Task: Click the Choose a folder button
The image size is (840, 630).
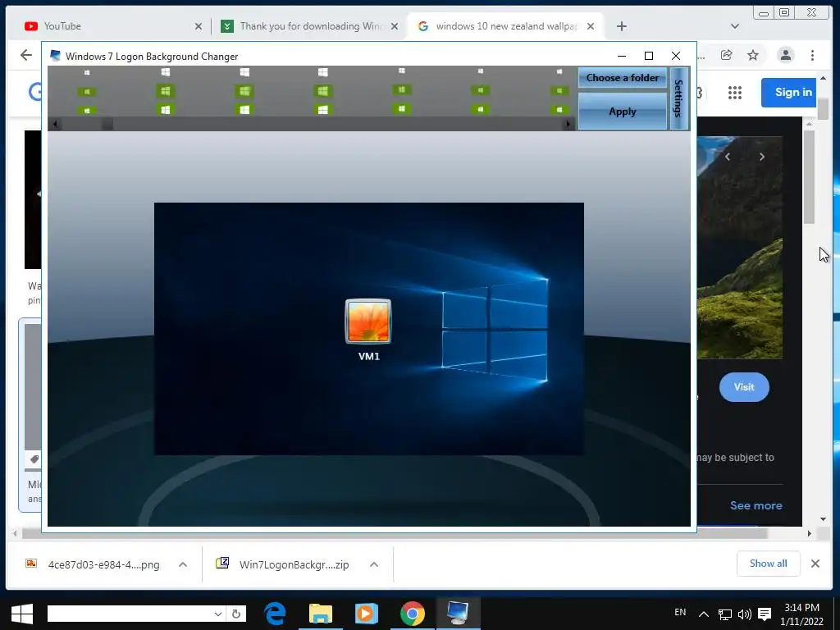Action: 622,78
